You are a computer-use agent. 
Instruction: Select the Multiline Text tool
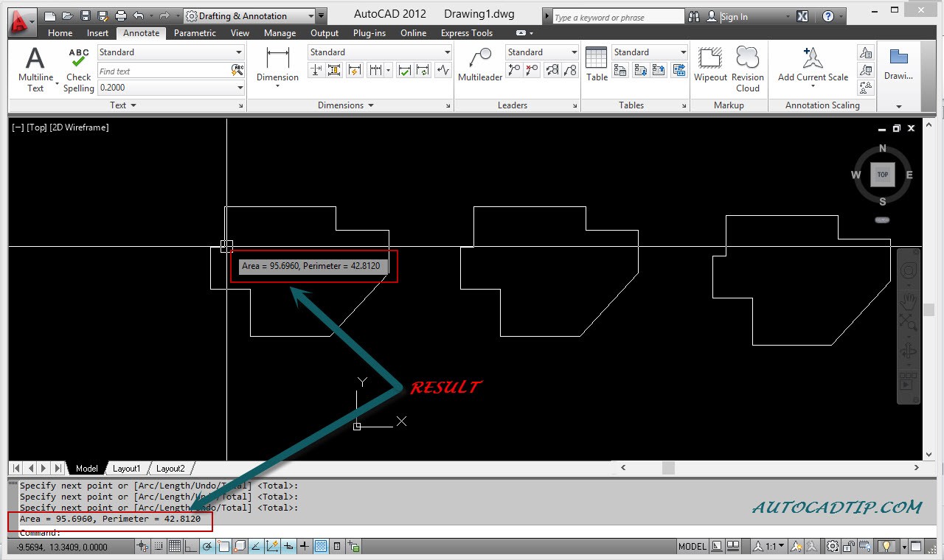35,70
